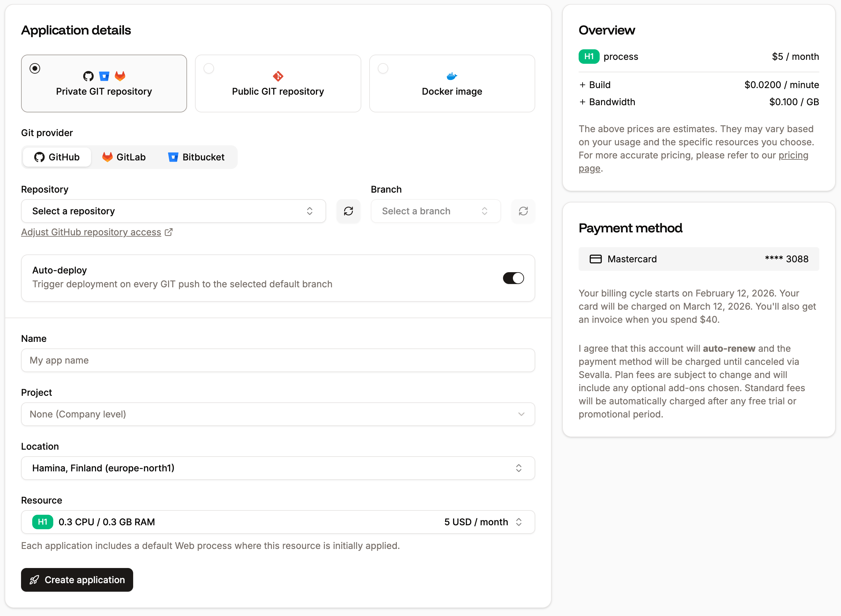The image size is (841, 616).
Task: Refresh the repository list
Action: [x=348, y=211]
